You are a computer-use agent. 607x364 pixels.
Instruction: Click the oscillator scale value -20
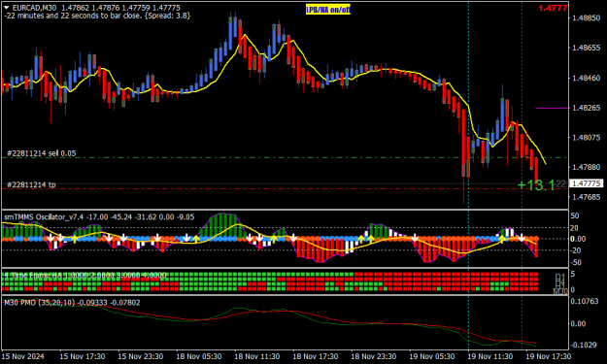[576, 250]
